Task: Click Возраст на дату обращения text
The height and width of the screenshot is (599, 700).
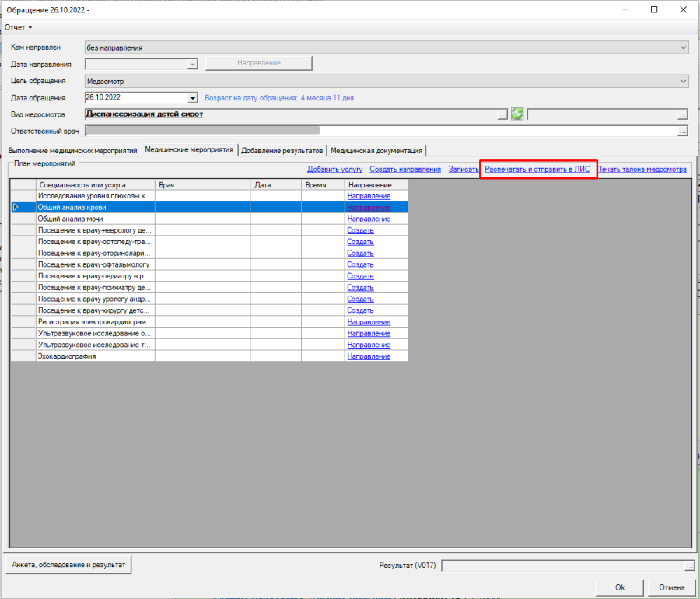Action: pyautogui.click(x=279, y=98)
